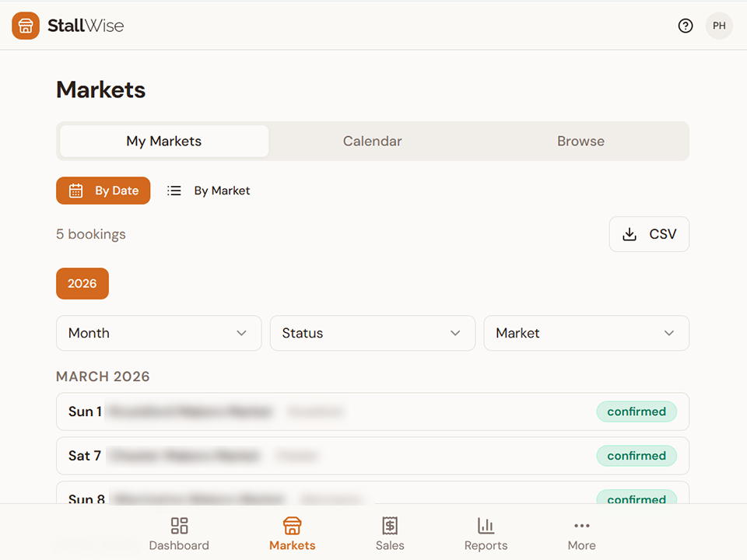747x560 pixels.
Task: Open the PH user profile avatar
Action: point(719,26)
